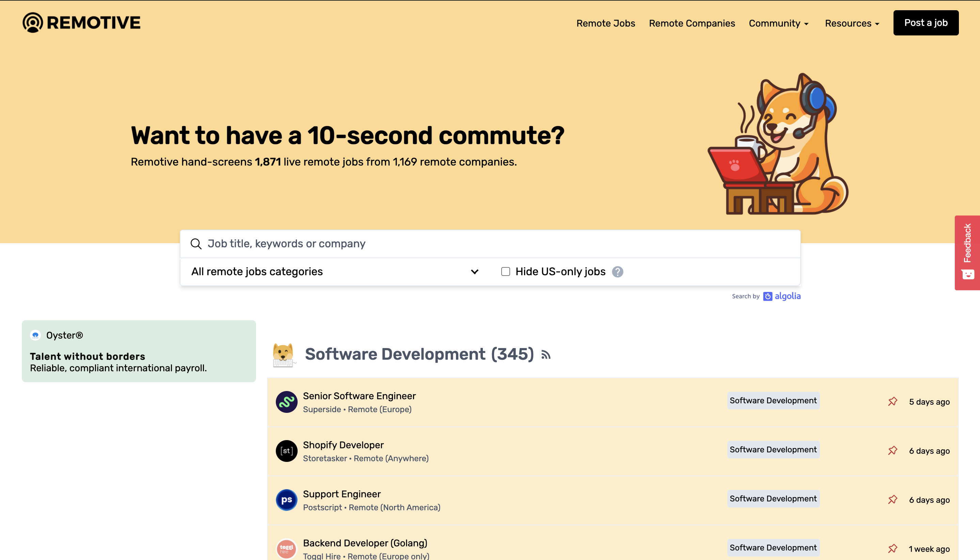The height and width of the screenshot is (560, 980).
Task: Pin the Support Engineer job
Action: point(893,500)
